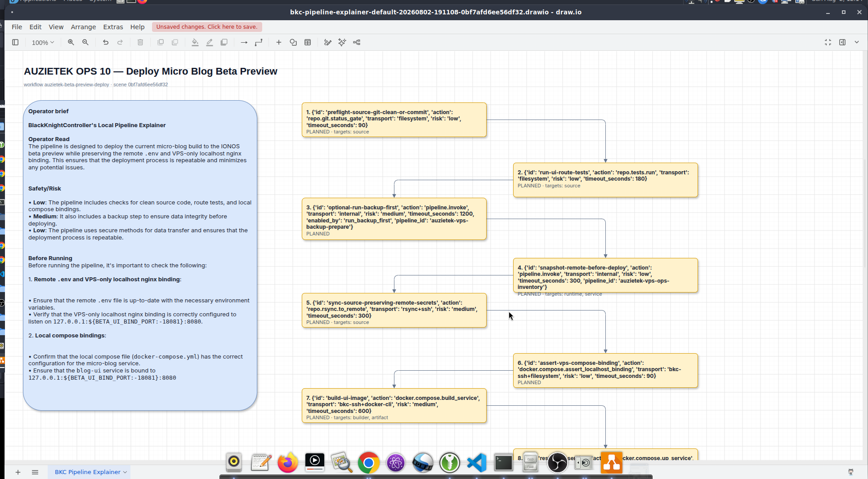Select step 7 build-ui-image box
The height and width of the screenshot is (479, 868).
coord(394,405)
